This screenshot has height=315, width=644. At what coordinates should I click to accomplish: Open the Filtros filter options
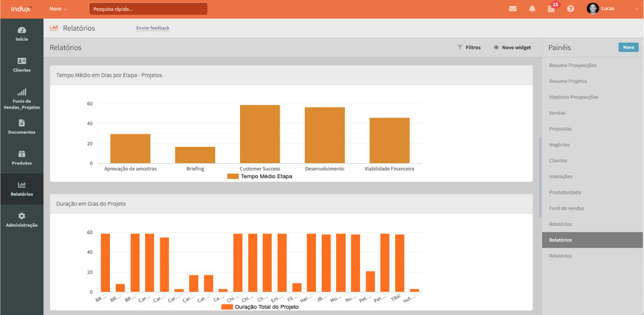[469, 48]
